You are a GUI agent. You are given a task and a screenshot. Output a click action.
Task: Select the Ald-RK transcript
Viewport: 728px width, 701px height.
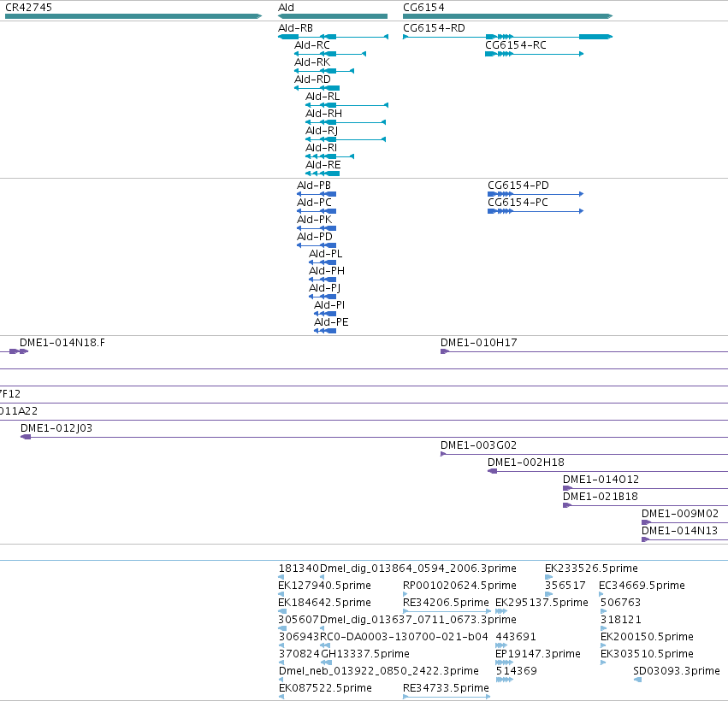point(324,71)
